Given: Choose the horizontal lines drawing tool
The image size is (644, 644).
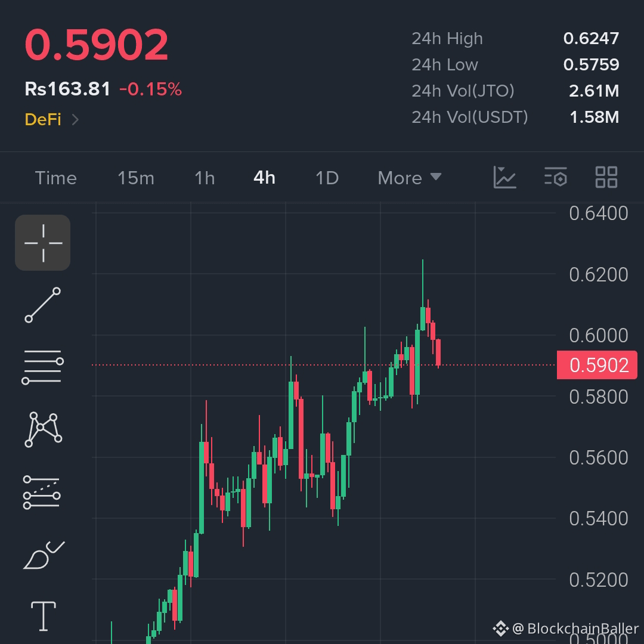Looking at the screenshot, I should pyautogui.click(x=43, y=367).
